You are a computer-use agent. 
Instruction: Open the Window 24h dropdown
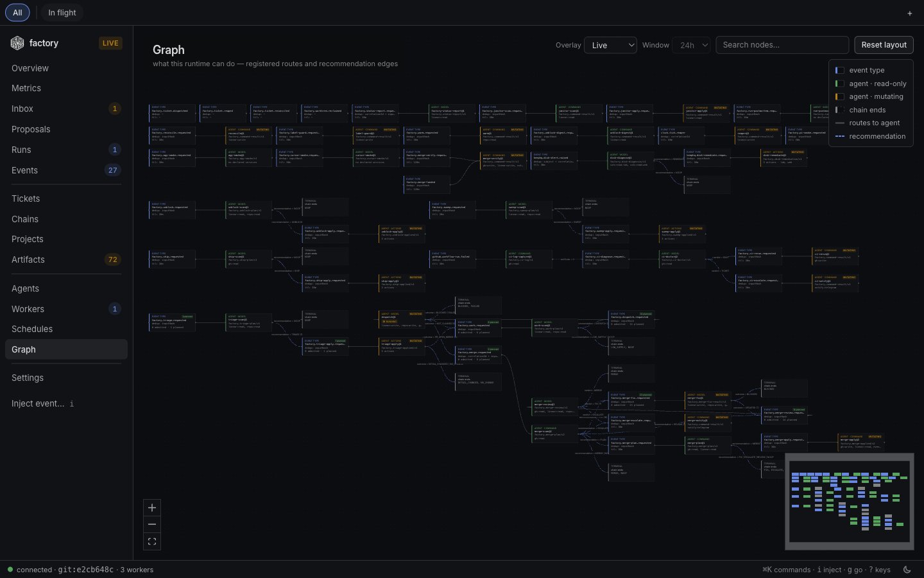(691, 45)
